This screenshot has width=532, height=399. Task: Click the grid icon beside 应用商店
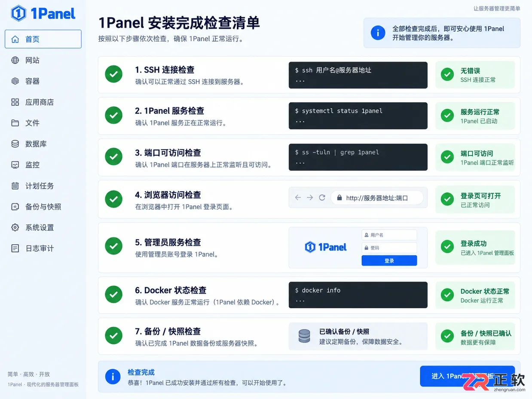pos(15,102)
